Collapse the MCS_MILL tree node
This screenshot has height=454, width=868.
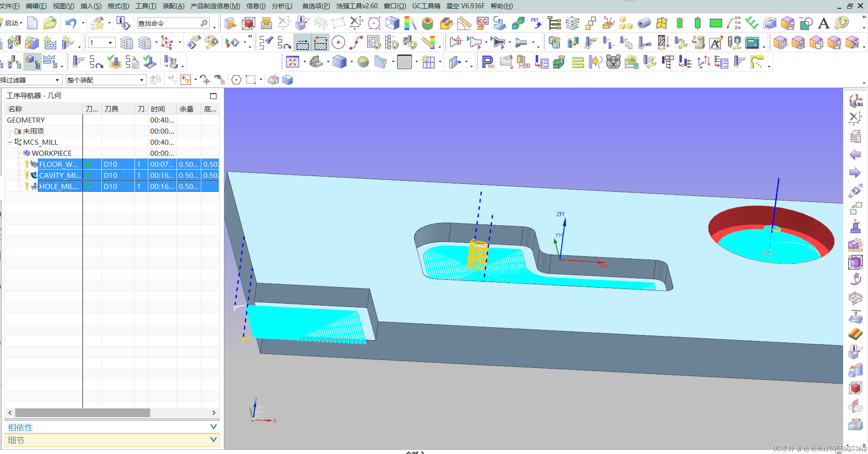(x=10, y=142)
